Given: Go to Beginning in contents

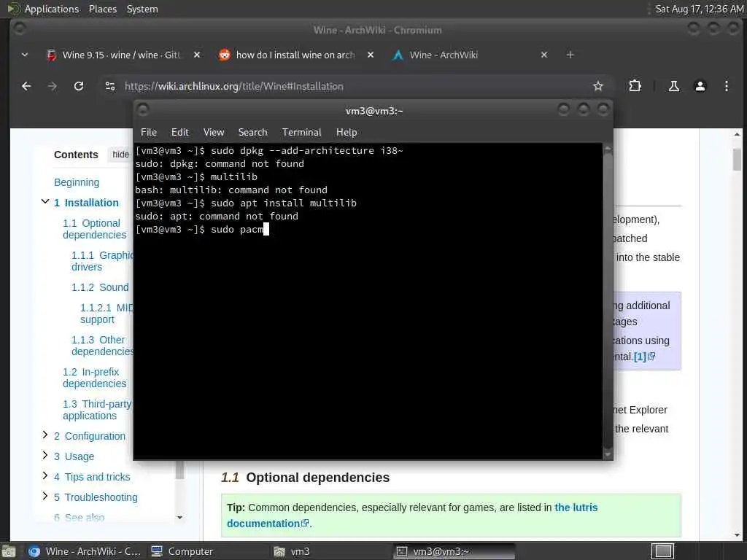Looking at the screenshot, I should [77, 182].
